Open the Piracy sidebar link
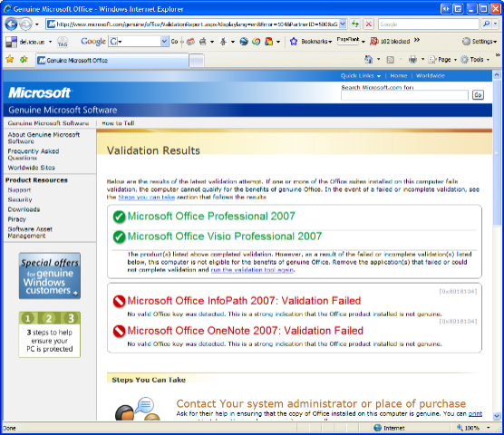 point(16,219)
